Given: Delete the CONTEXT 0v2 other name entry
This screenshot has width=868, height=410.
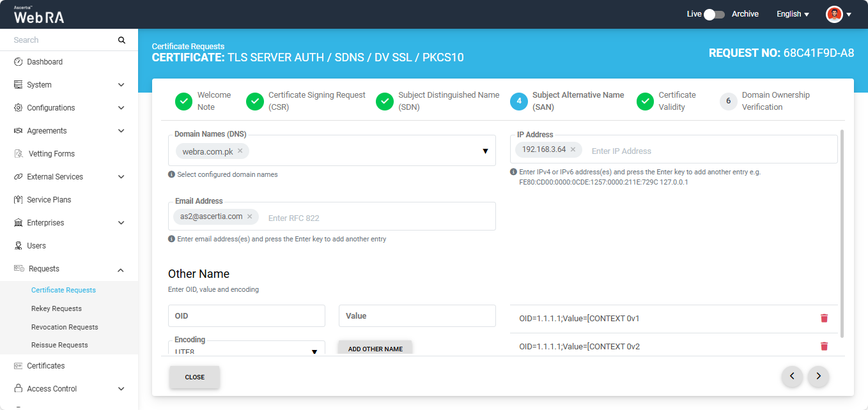Looking at the screenshot, I should 824,346.
